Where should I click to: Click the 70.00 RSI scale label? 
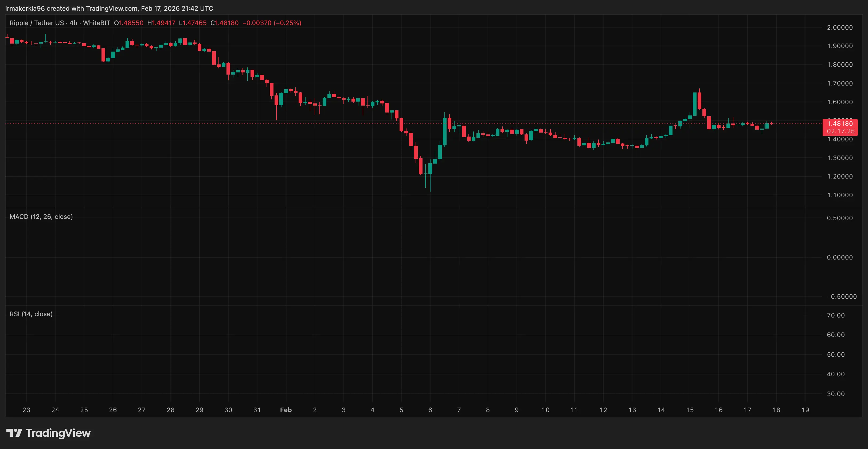(836, 315)
